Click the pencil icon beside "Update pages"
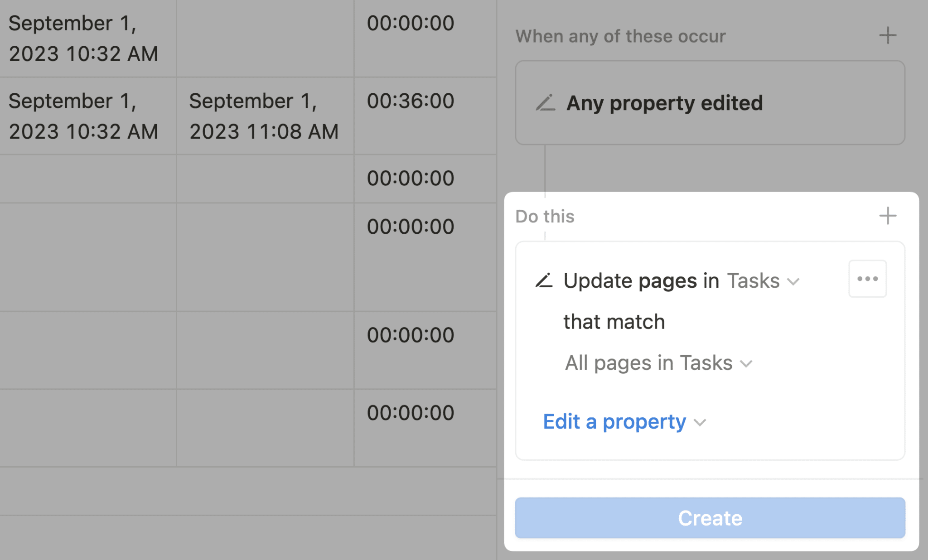The image size is (928, 560). [x=544, y=280]
